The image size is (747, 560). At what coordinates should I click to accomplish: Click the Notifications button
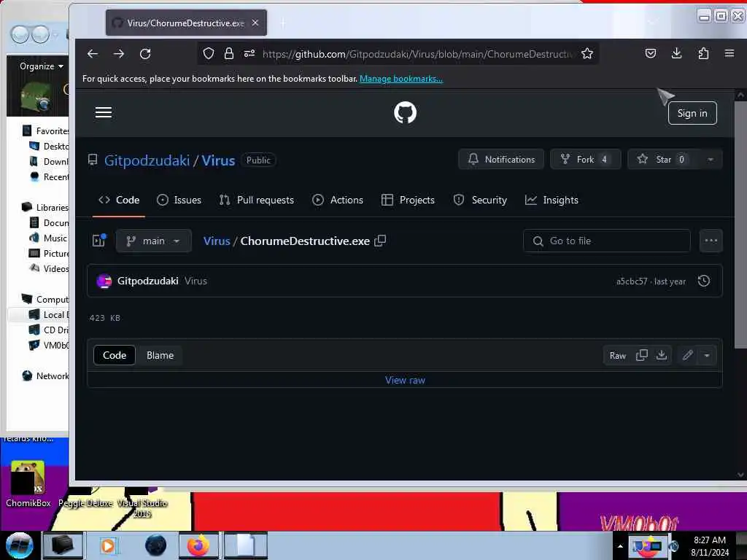[500, 160]
